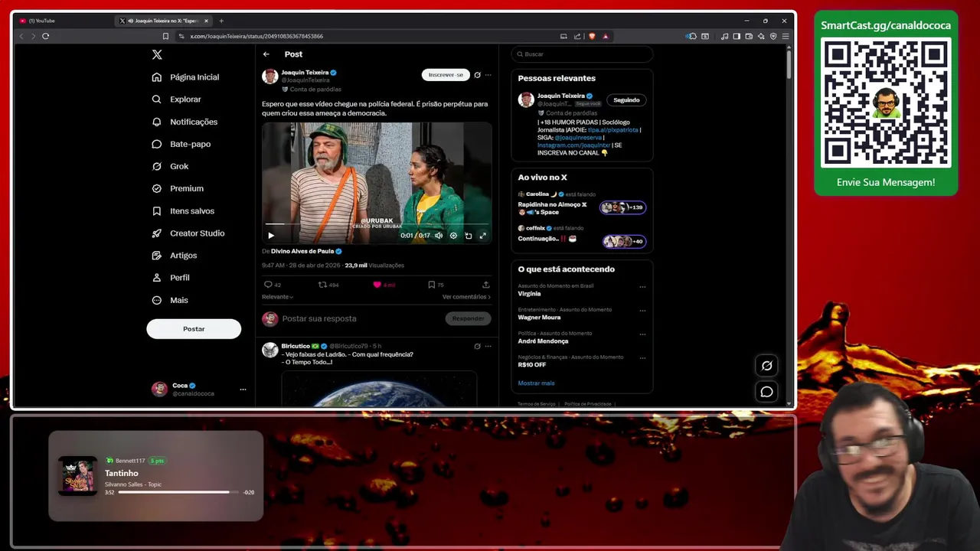Open the floating messages chat button
980x551 pixels.
click(x=766, y=392)
